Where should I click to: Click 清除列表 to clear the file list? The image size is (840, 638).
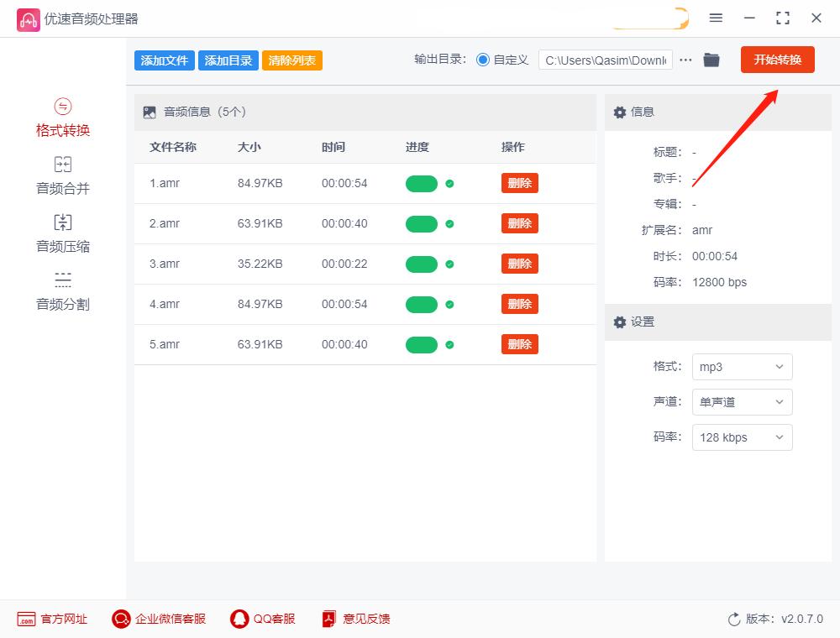(291, 60)
